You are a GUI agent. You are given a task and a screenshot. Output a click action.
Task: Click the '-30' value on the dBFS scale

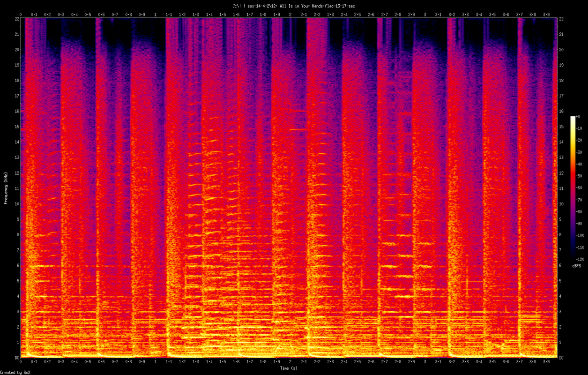click(x=580, y=152)
